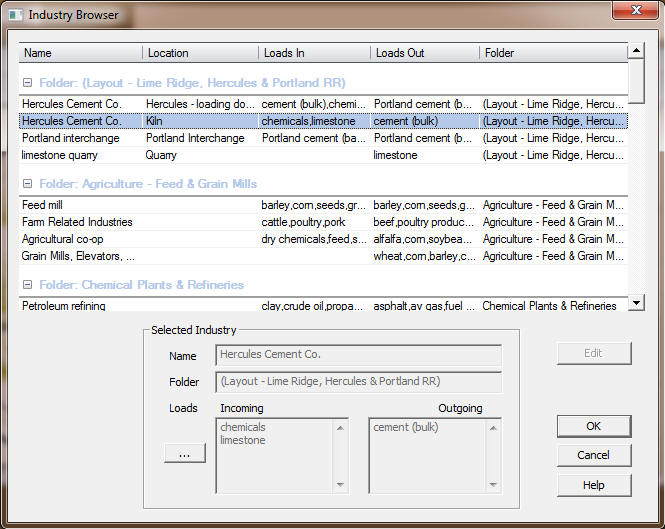The height and width of the screenshot is (529, 665).
Task: Select the Petroleum refining row
Action: (x=323, y=305)
